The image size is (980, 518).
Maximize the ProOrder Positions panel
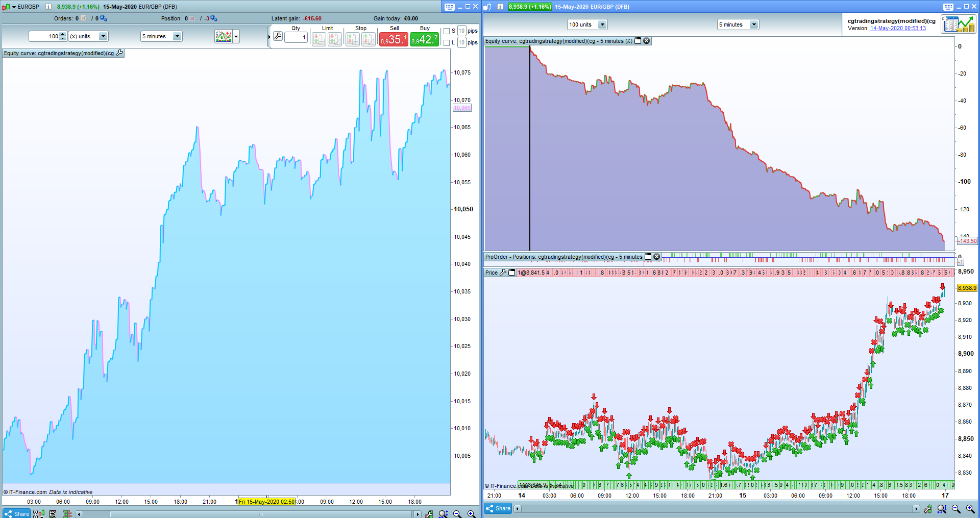click(x=648, y=257)
